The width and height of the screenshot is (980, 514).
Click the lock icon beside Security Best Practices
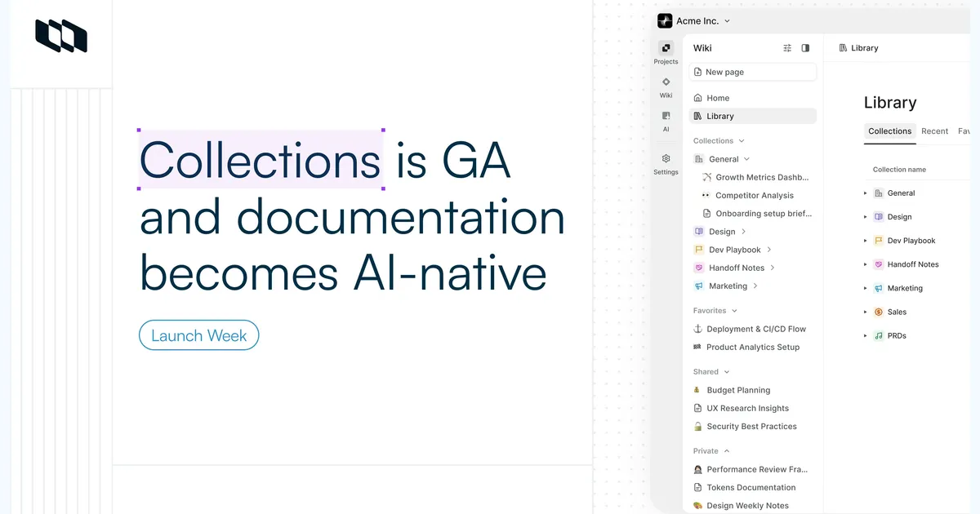tap(697, 426)
